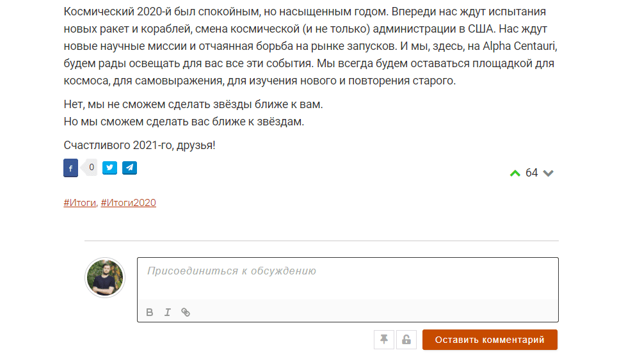Share the post on Twitter
Image resolution: width=642 pixels, height=364 pixels.
pos(110,168)
